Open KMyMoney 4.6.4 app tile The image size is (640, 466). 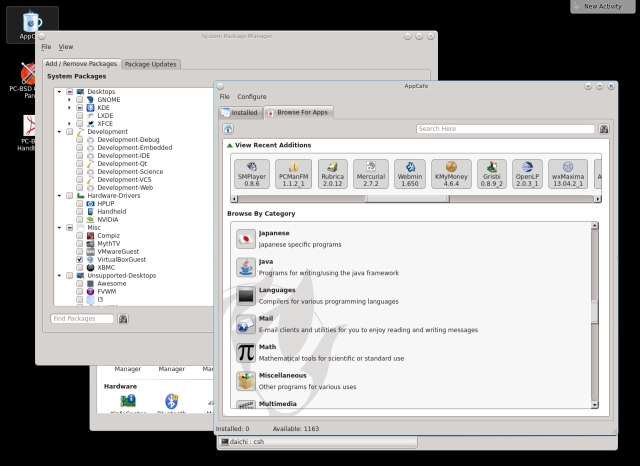click(x=451, y=174)
